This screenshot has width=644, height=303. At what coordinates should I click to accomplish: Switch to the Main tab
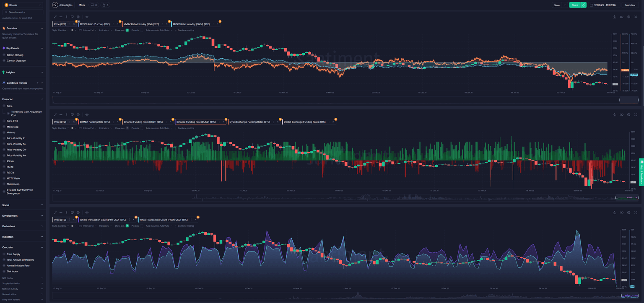click(81, 5)
